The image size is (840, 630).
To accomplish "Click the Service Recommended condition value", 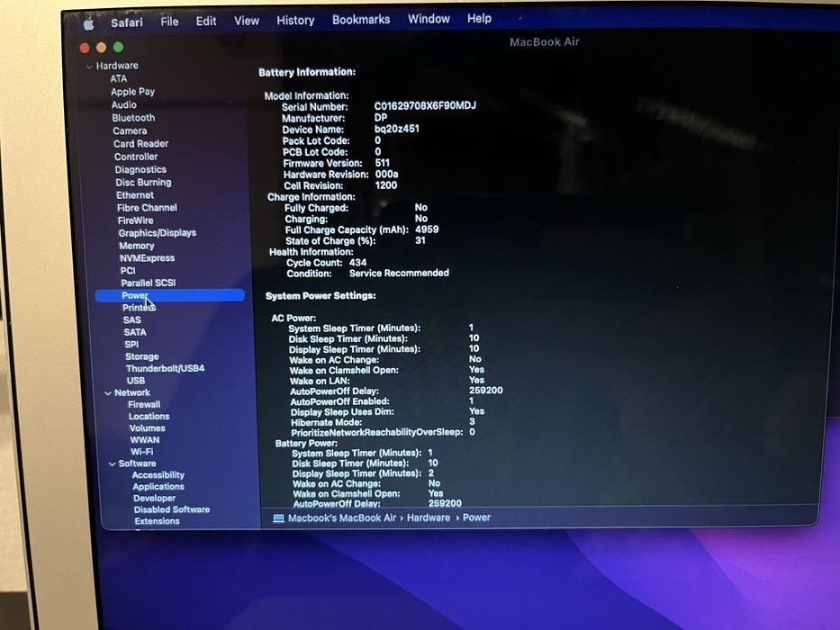I will (x=399, y=273).
